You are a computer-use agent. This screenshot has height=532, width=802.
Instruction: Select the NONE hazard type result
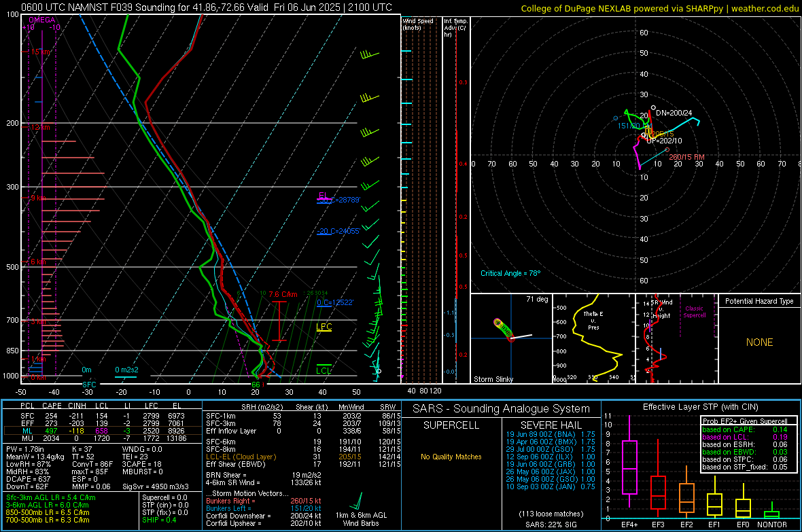(x=759, y=342)
